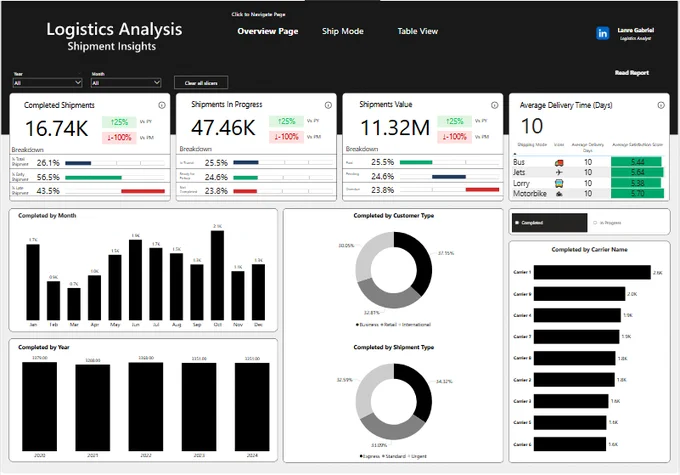Click info icon on Completed Shipments card
Image resolution: width=680 pixels, height=475 pixels.
click(162, 105)
